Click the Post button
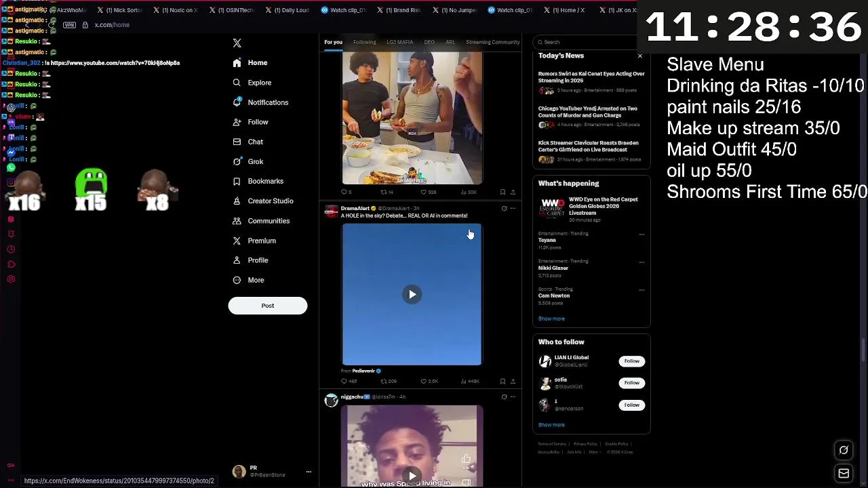The image size is (868, 488). click(x=268, y=306)
